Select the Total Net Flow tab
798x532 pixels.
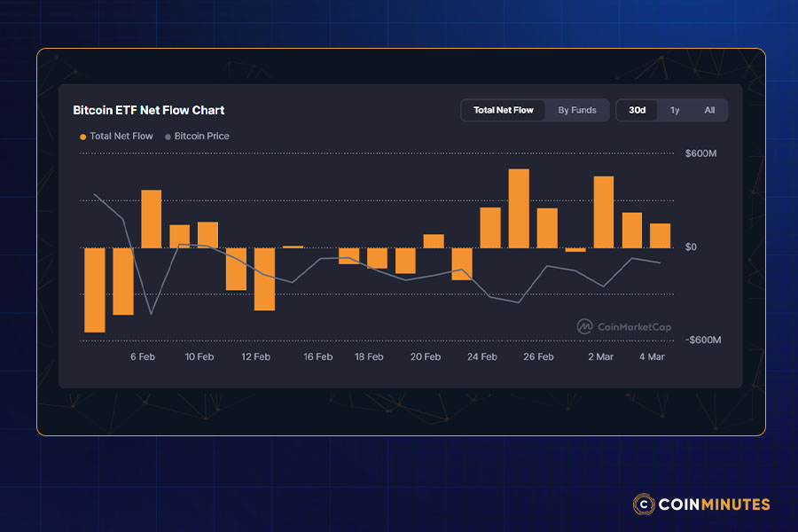click(503, 110)
